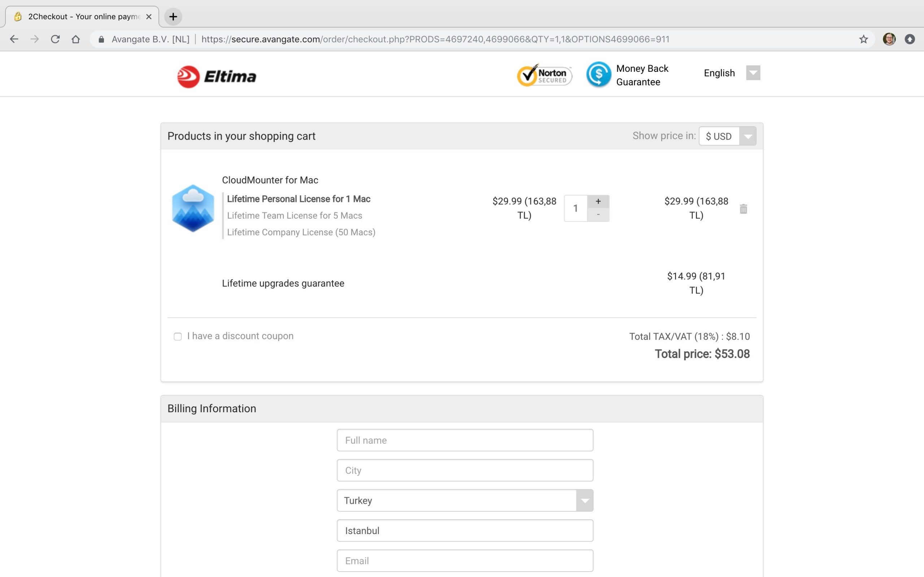Check the discount coupon checkbox
This screenshot has height=577, width=924.
tap(178, 336)
